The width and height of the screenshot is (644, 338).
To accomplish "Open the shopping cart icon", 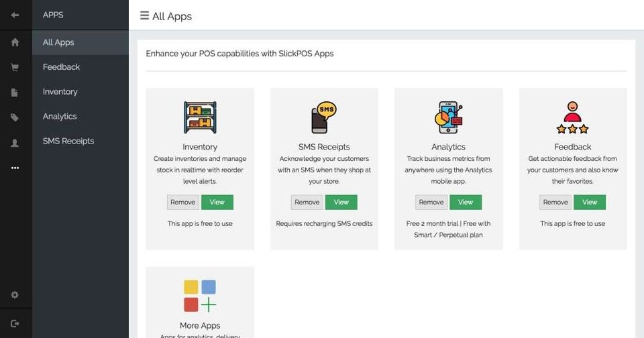I will (15, 67).
